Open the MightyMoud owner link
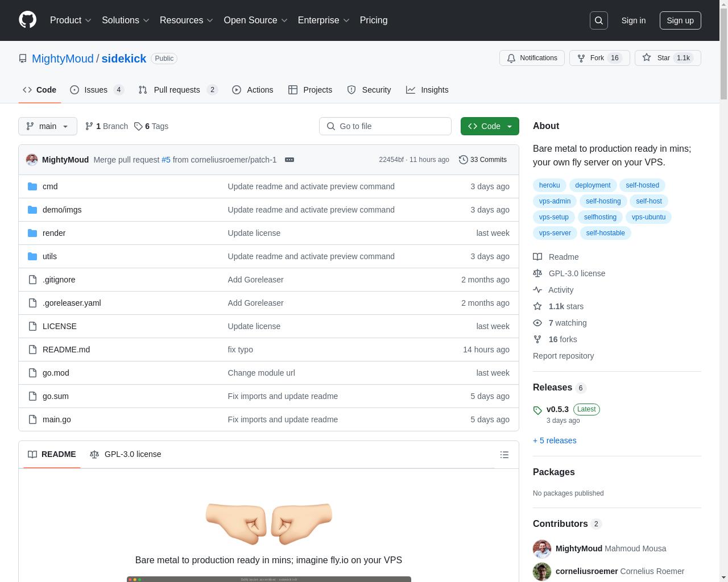Viewport: 728px width, 582px height. 63,59
